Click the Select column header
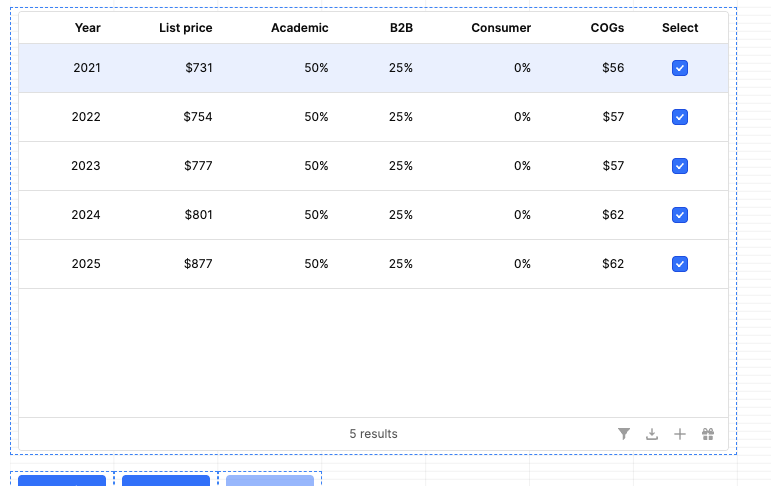 (680, 28)
